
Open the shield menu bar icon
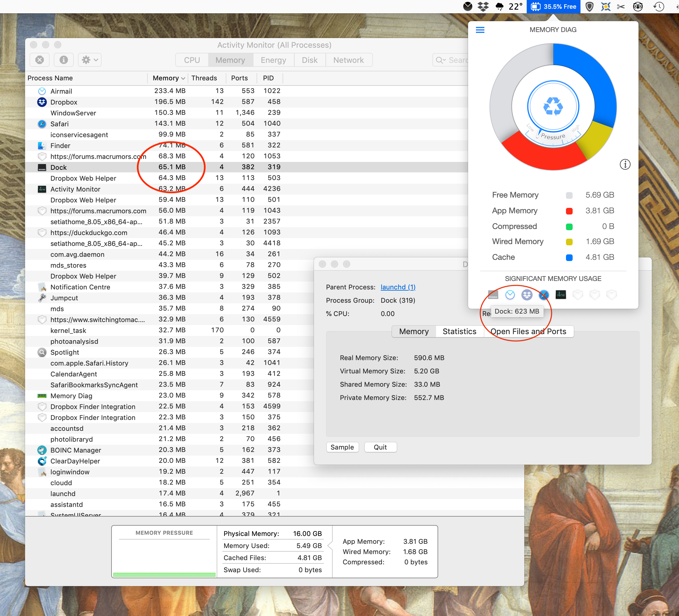point(590,6)
